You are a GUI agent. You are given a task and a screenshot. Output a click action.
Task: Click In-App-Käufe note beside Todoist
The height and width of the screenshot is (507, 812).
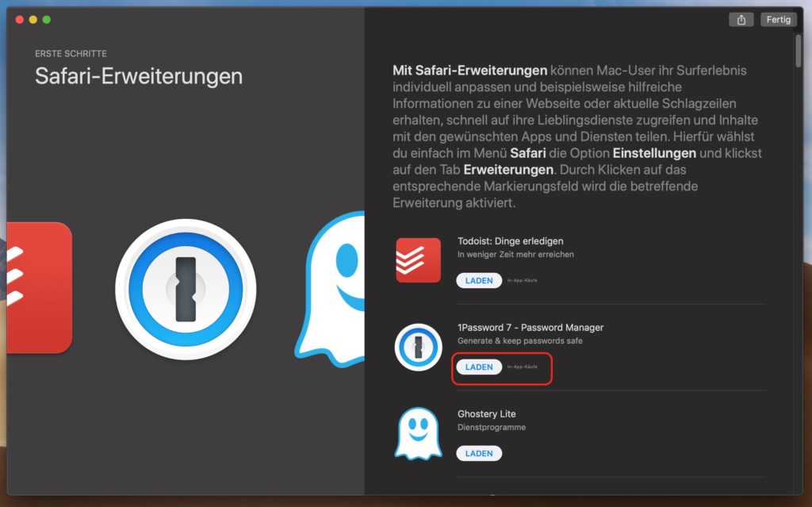click(x=522, y=280)
